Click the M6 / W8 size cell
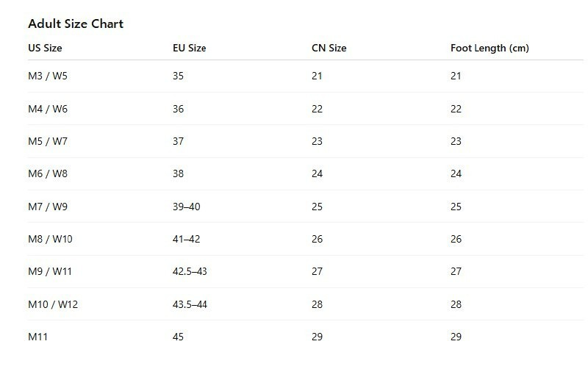The width and height of the screenshot is (588, 380). coord(48,173)
